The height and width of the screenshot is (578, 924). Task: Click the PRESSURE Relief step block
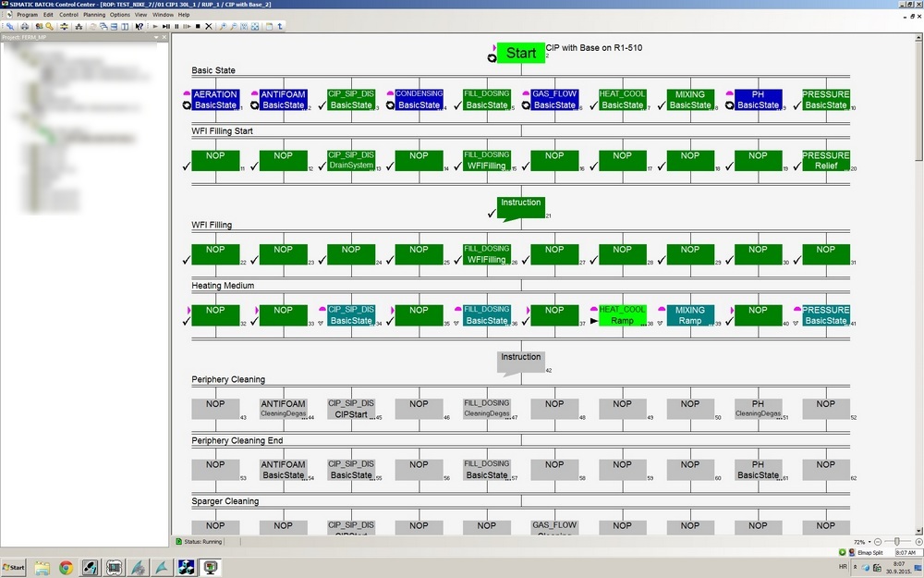[x=825, y=161]
